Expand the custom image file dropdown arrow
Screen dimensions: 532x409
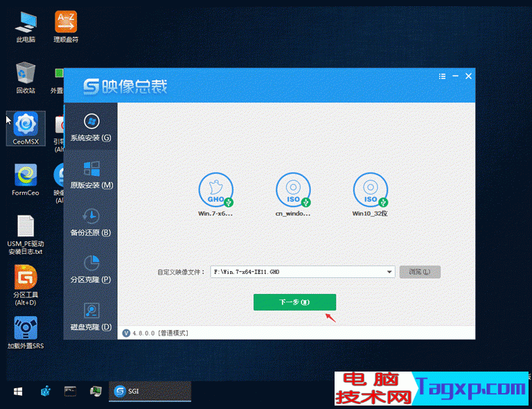point(389,272)
